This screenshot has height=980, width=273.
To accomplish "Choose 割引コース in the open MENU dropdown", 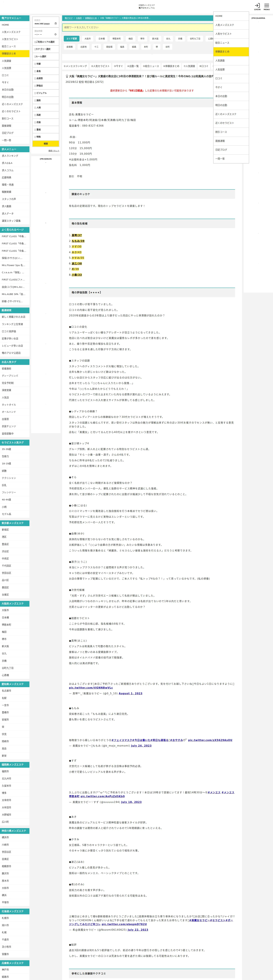I will [x=231, y=132].
